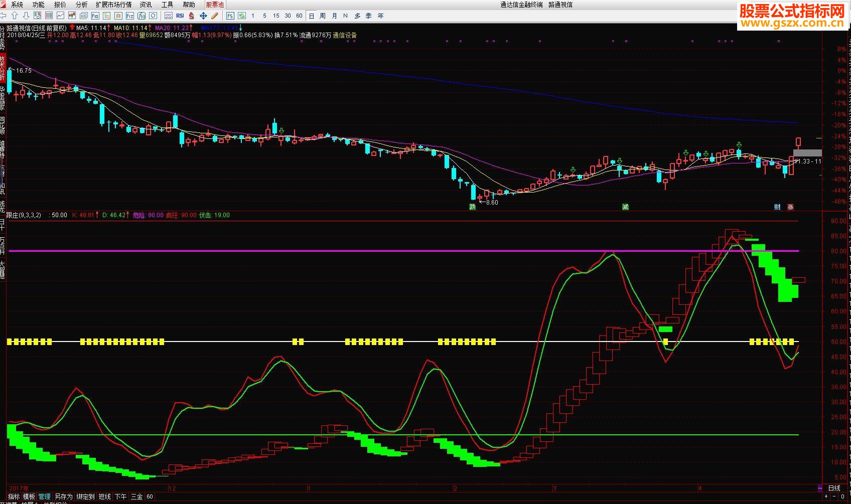Switch to 15-minute period
Screen dimensions: 851x504
[x=276, y=16]
